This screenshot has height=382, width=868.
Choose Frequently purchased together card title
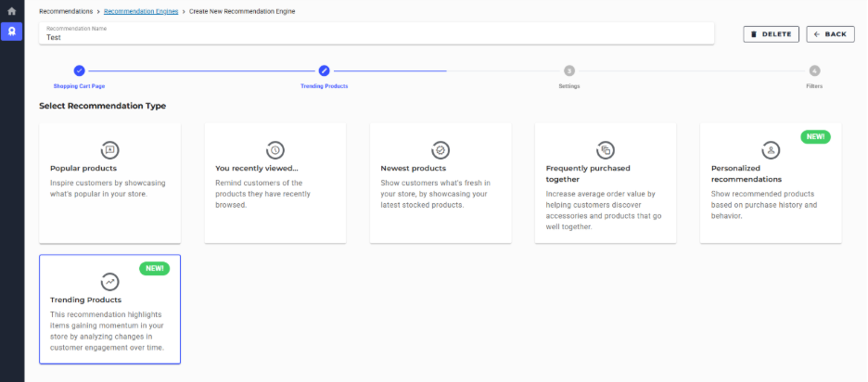[x=588, y=173]
